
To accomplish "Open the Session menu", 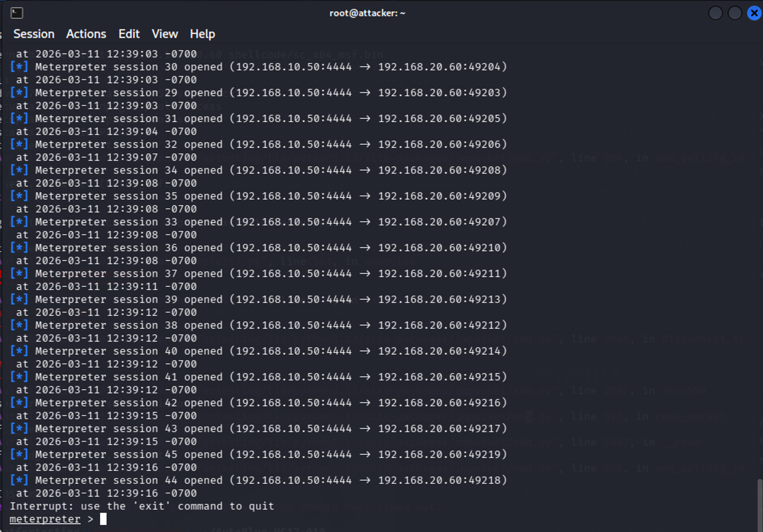I will coord(34,34).
